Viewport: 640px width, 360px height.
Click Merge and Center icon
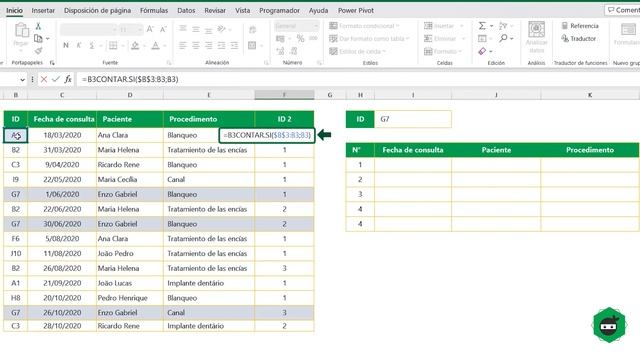click(252, 45)
